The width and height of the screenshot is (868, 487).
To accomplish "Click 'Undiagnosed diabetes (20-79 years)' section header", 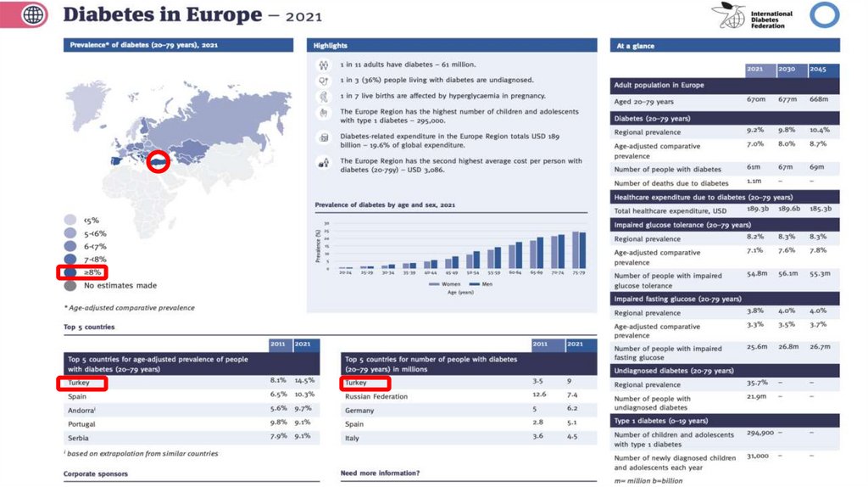I will [725, 371].
